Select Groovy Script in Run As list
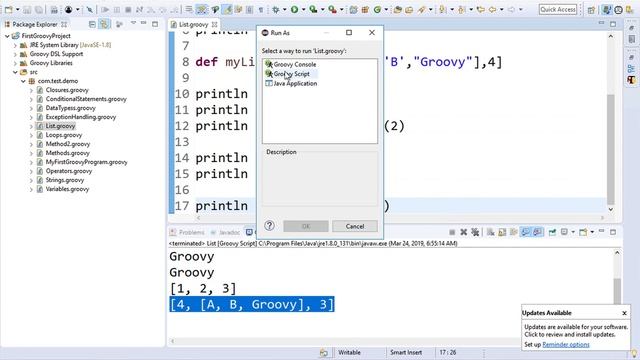This screenshot has height=360, width=640. coord(290,74)
